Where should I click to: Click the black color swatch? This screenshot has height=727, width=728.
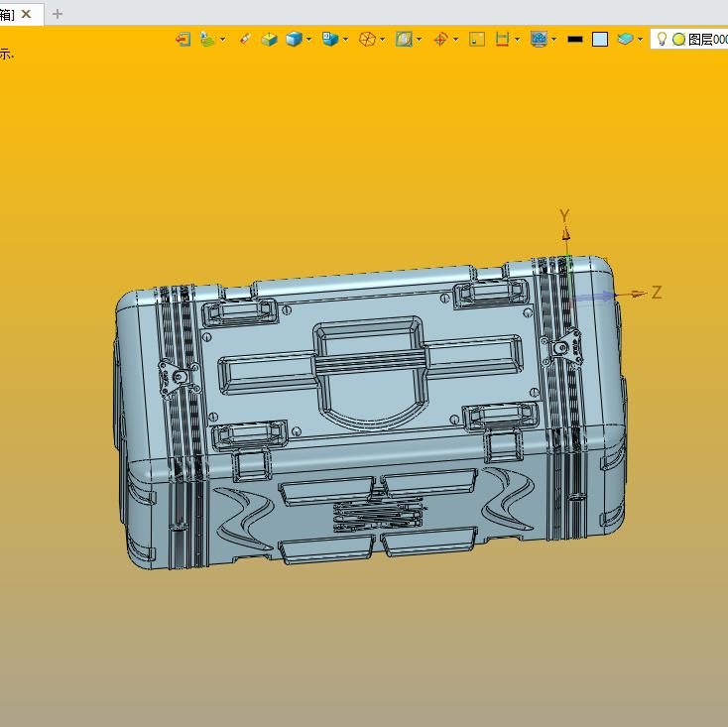575,40
